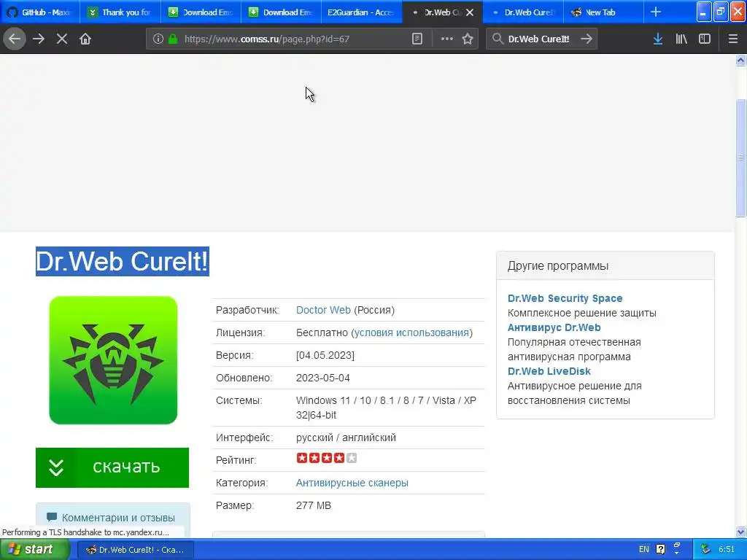Click the version value [04.05.2023]
This screenshot has width=747, height=560.
pos(325,355)
